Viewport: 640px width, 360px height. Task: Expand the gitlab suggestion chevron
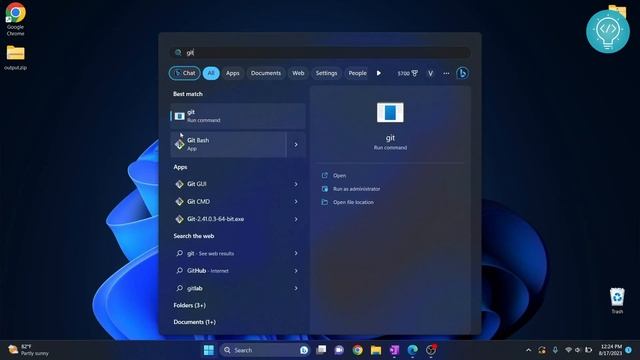click(x=296, y=288)
